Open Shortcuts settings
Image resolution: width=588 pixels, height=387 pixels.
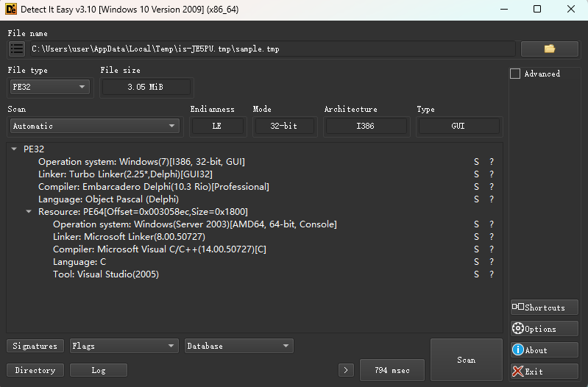544,308
